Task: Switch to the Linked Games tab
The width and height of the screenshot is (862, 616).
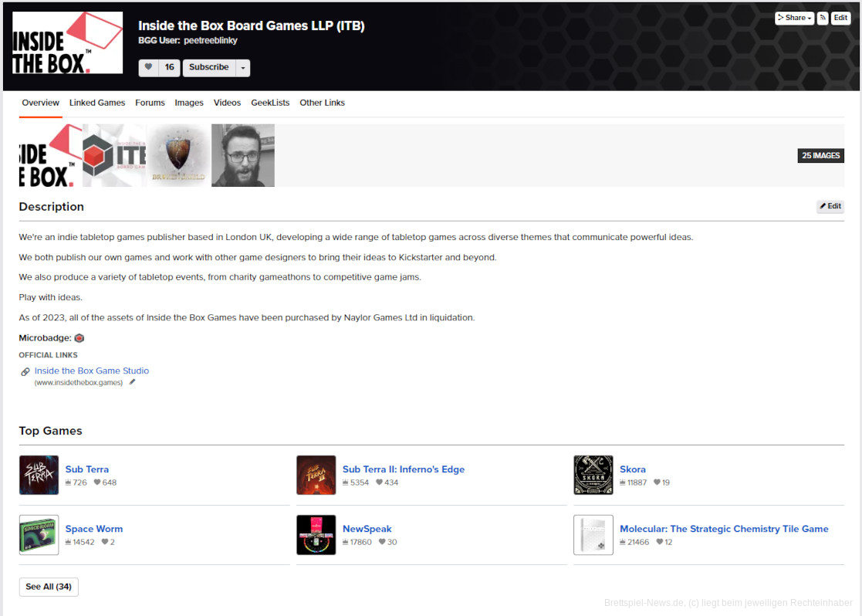Action: [x=97, y=103]
